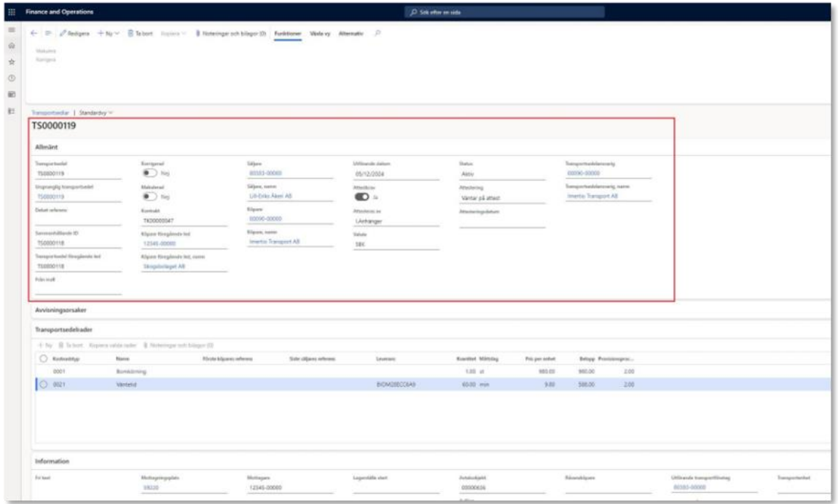Screen dimensions: 838x504
Task: Open the app launcher waffle icon
Action: [x=12, y=13]
